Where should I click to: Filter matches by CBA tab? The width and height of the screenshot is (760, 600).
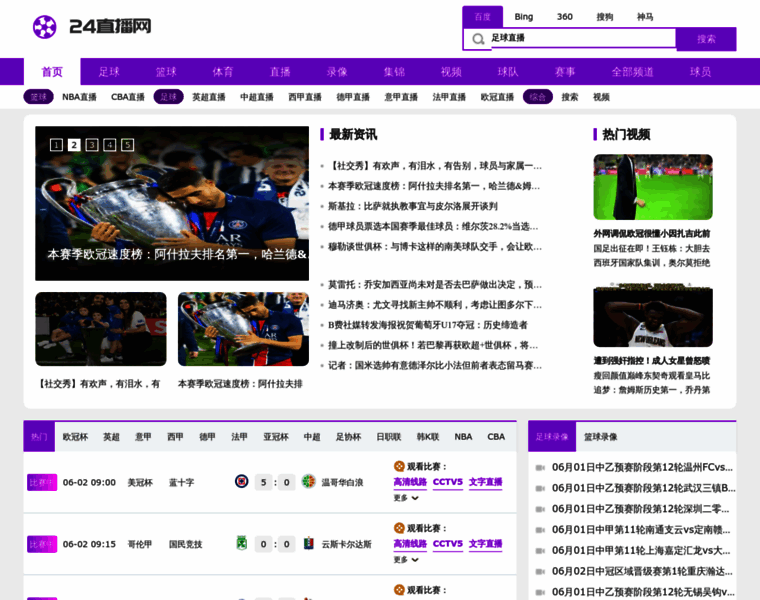[496, 437]
